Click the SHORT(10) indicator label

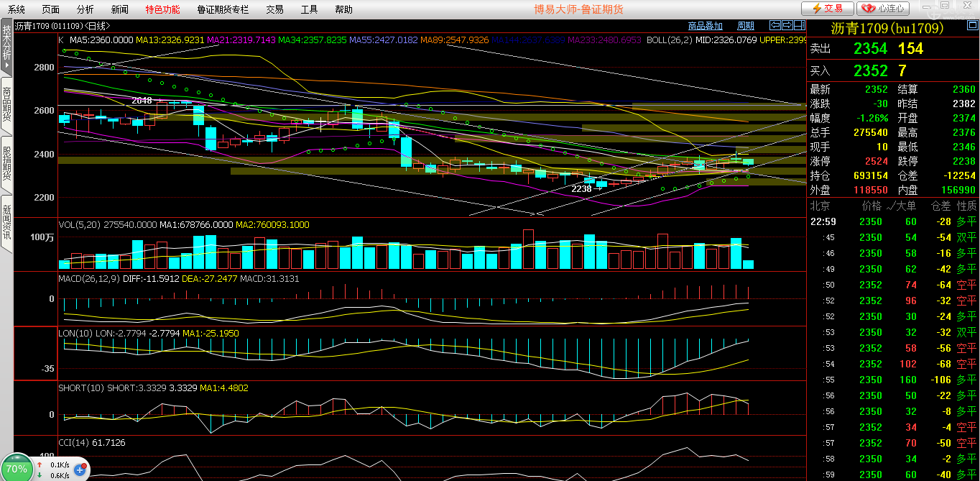point(81,388)
